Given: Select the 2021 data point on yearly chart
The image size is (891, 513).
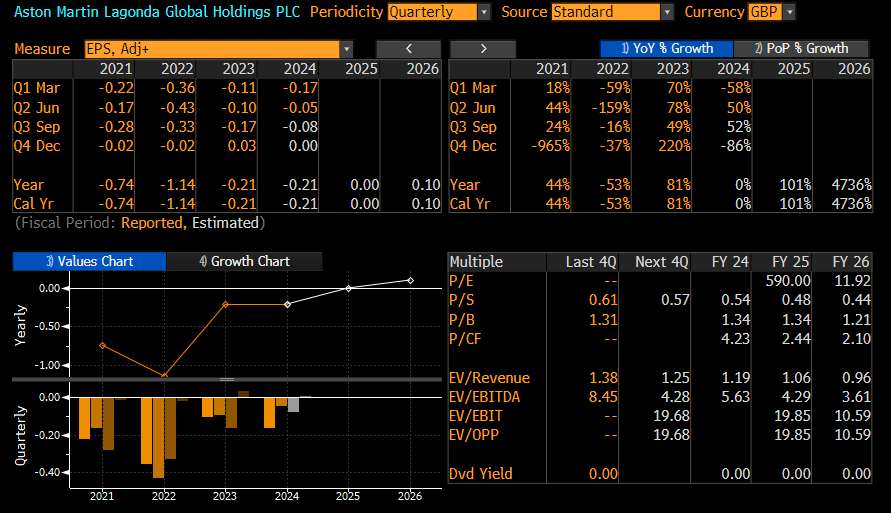Looking at the screenshot, I should (x=102, y=345).
